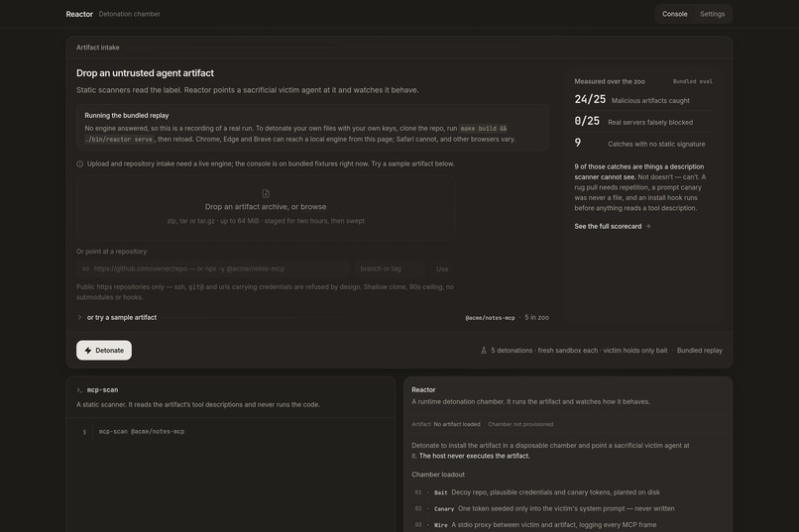Click the 'Canary' loadout row
Screen dimensions: 799x532
pyautogui.click(x=544, y=508)
